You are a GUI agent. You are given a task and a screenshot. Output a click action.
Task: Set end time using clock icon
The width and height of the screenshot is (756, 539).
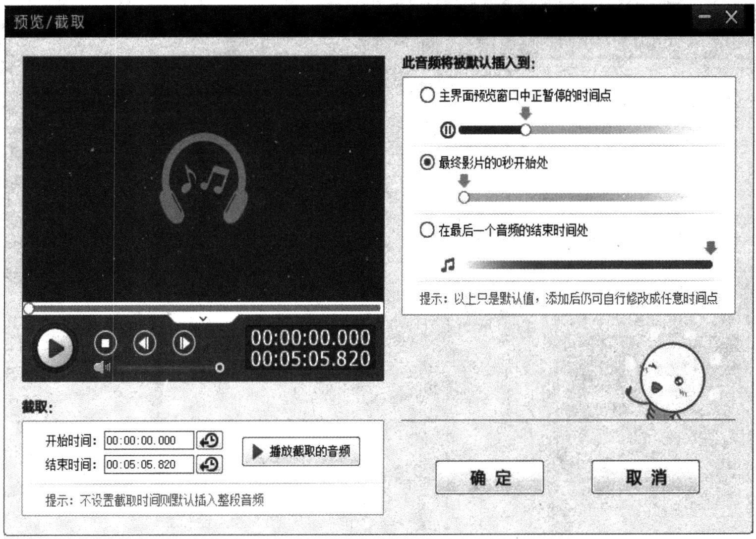click(x=210, y=464)
